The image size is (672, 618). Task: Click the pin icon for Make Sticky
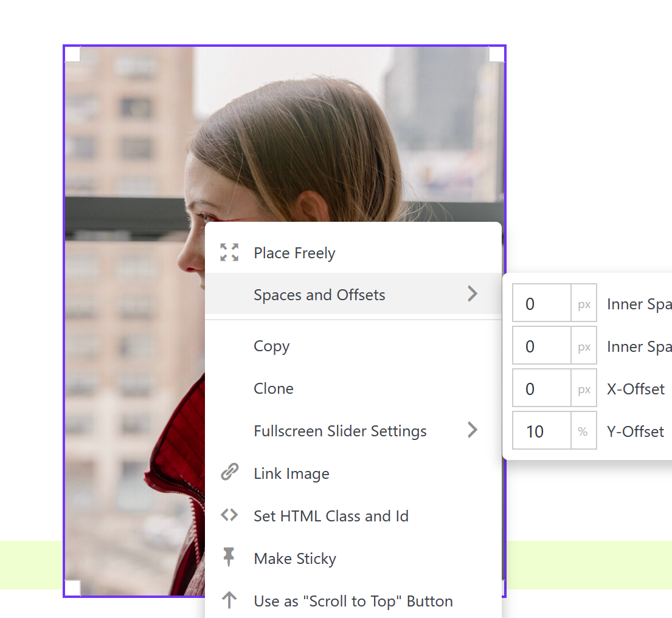pyautogui.click(x=229, y=557)
